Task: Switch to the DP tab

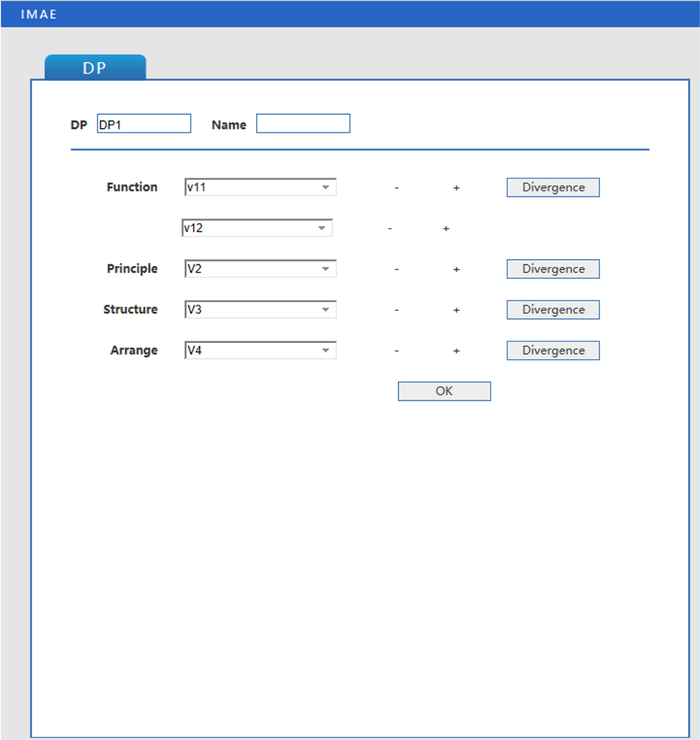Action: click(x=95, y=67)
